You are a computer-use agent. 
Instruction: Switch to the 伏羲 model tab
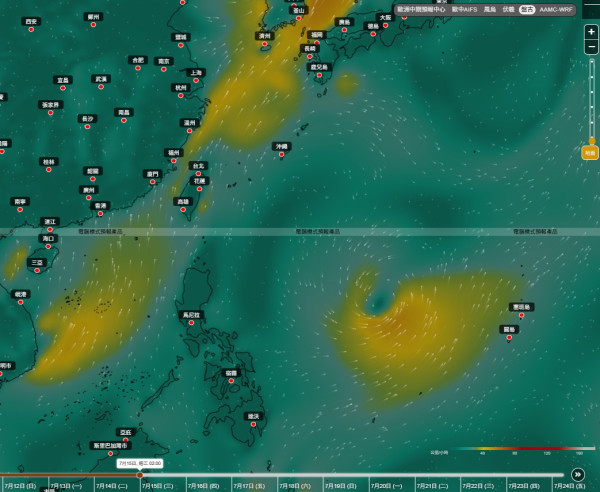click(508, 10)
